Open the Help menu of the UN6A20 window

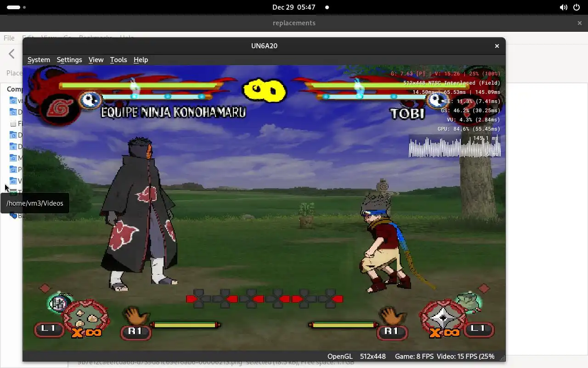pos(141,60)
